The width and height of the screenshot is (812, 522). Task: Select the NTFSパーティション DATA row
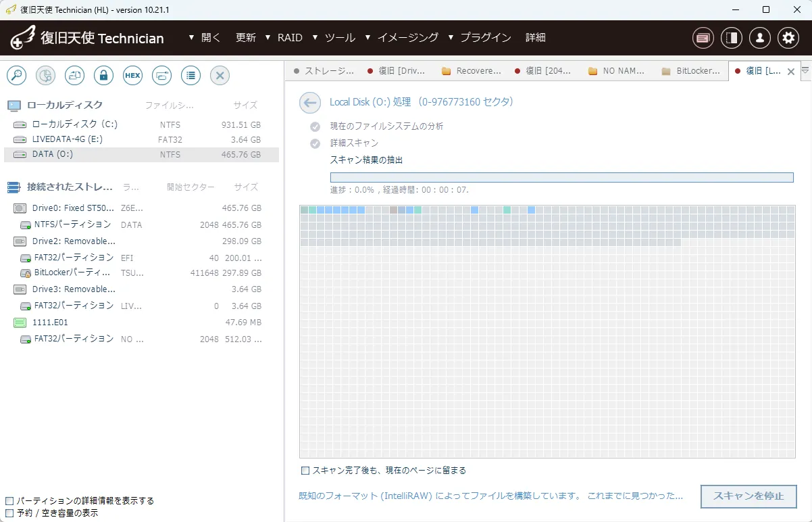pos(141,224)
